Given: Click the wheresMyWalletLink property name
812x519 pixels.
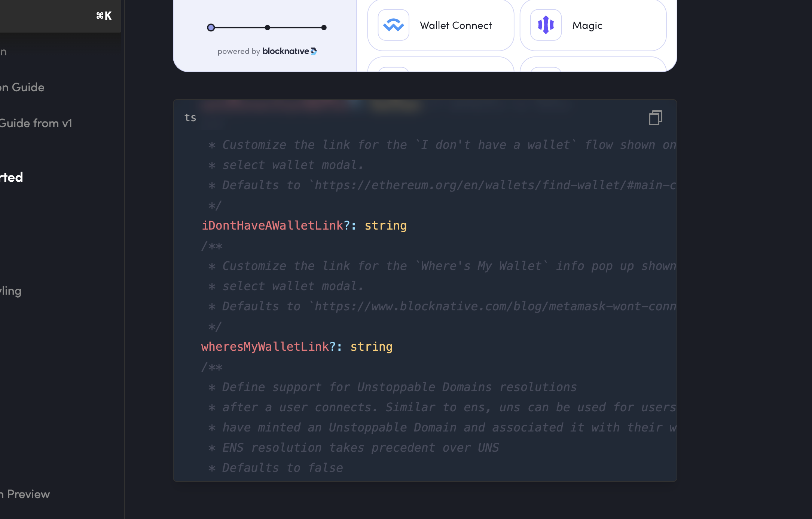Looking at the screenshot, I should (265, 347).
